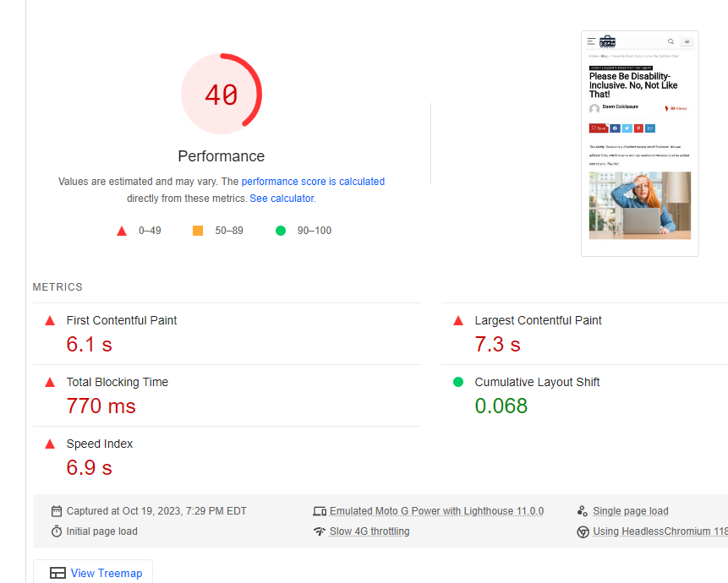Click the calendar icon next to Captured at
This screenshot has width=728, height=583.
[x=56, y=511]
